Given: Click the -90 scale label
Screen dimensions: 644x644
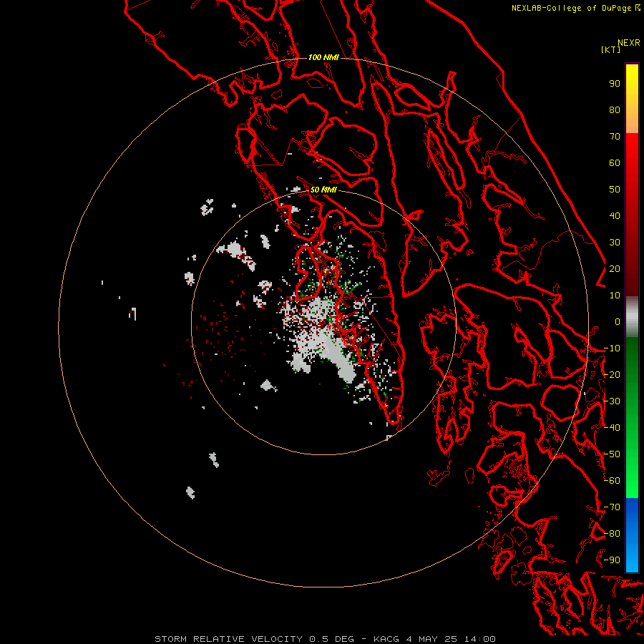Looking at the screenshot, I should point(612,560).
